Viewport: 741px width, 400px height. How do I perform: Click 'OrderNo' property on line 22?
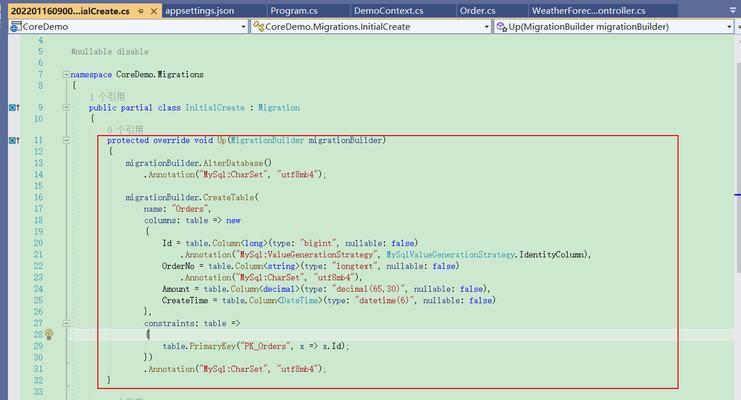(x=178, y=266)
